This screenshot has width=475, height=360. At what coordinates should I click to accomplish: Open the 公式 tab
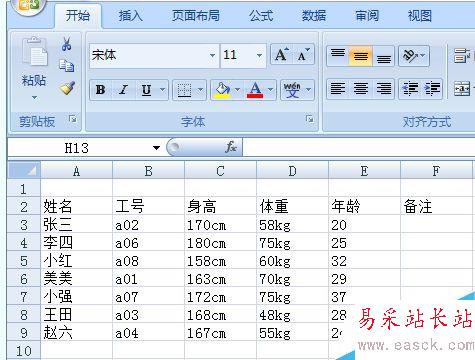261,16
